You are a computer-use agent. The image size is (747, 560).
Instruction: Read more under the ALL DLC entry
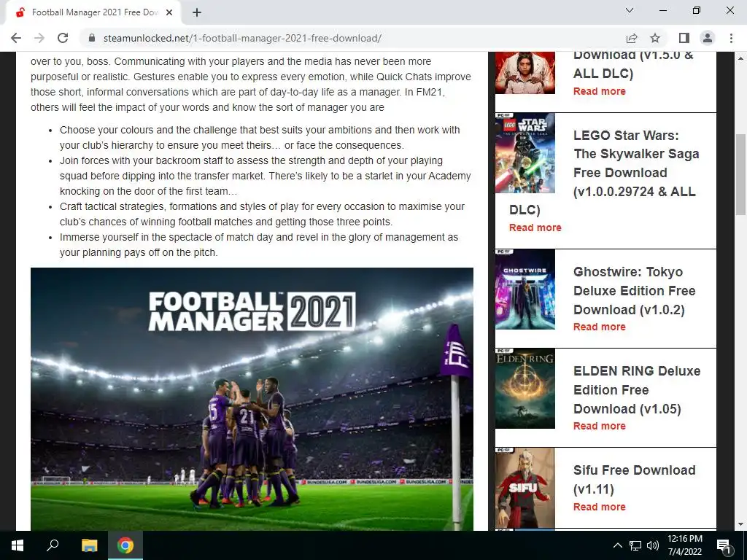[x=600, y=91]
